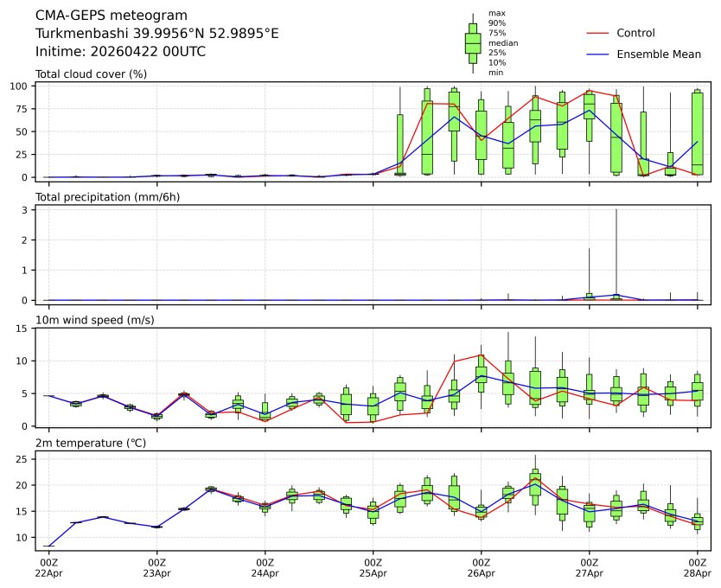The width and height of the screenshot is (721, 588).
Task: Click the red Control line sample in legend
Action: click(598, 33)
